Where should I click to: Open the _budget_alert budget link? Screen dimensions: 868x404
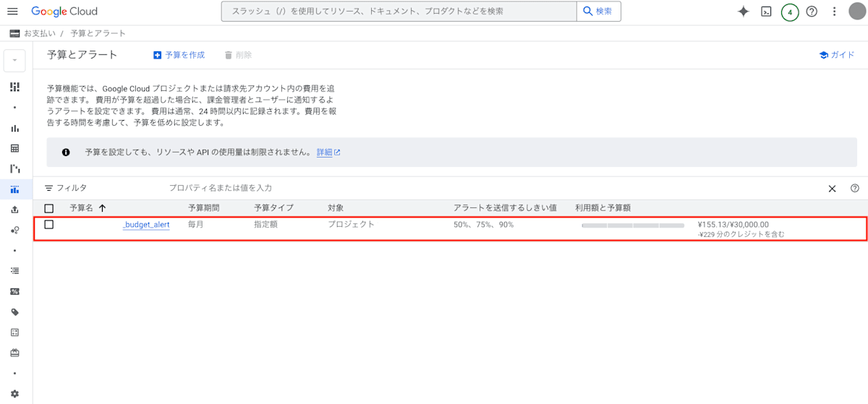click(x=146, y=225)
